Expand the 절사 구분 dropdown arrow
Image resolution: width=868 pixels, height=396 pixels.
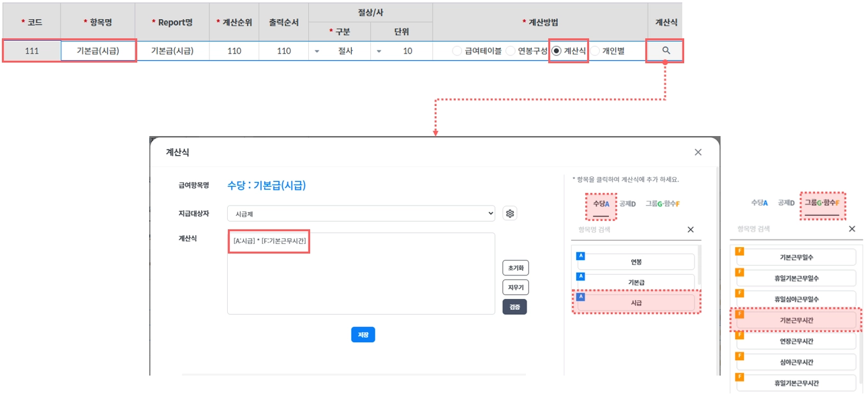pos(317,51)
